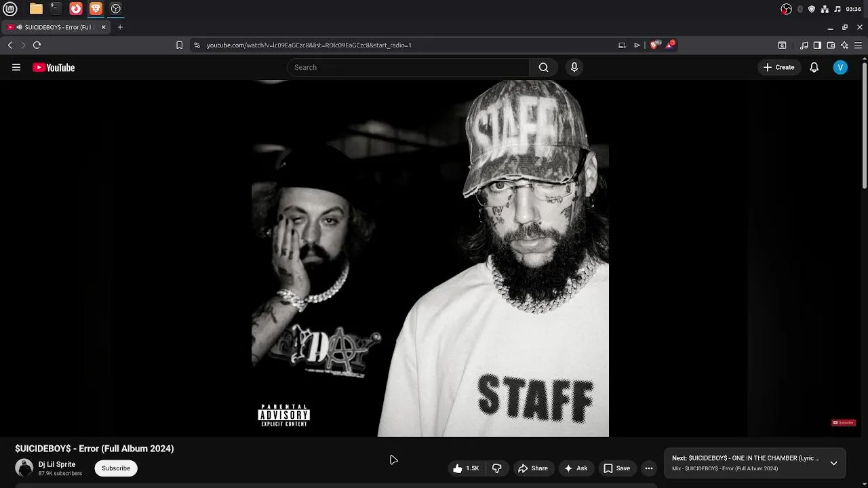This screenshot has width=868, height=488.
Task: Open the YouTube guide hamburger menu
Action: 16,67
